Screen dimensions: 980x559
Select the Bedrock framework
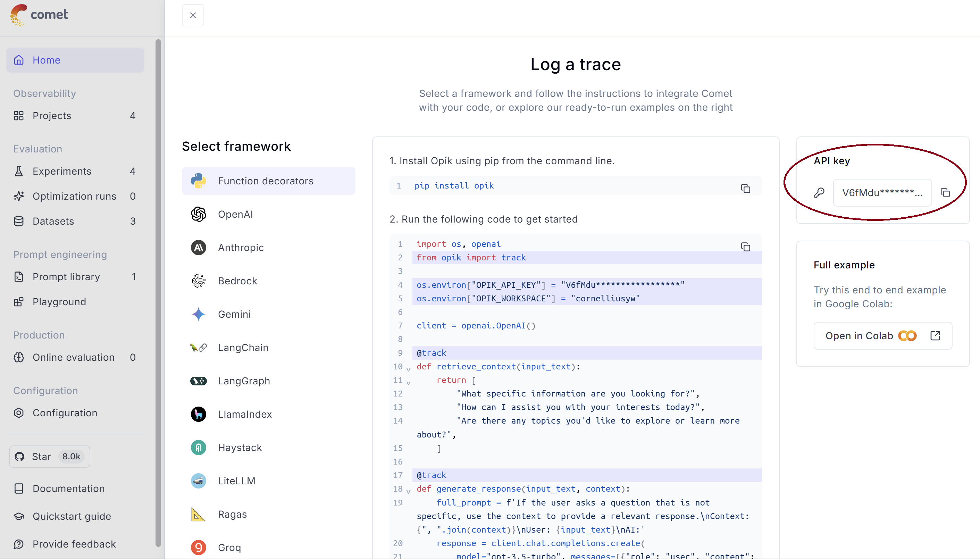tap(268, 281)
